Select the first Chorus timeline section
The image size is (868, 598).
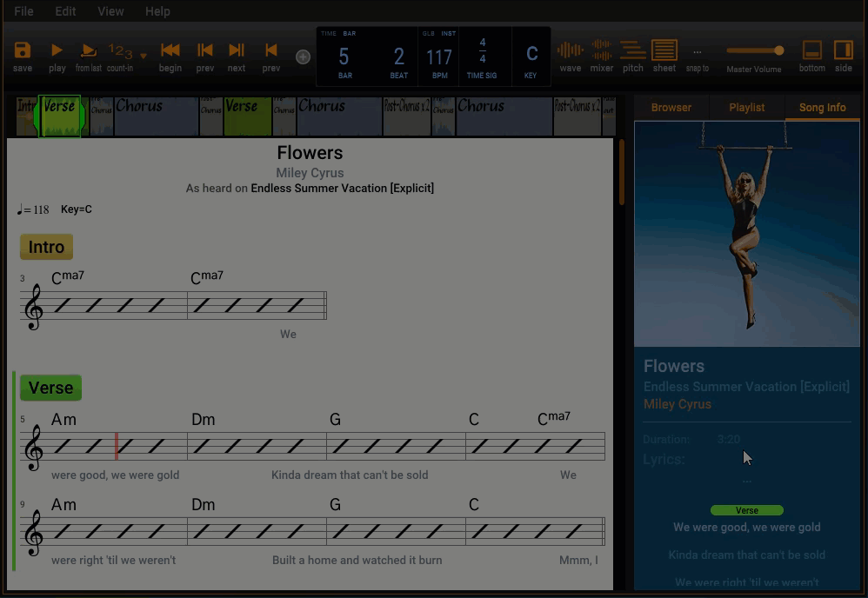tap(156, 116)
